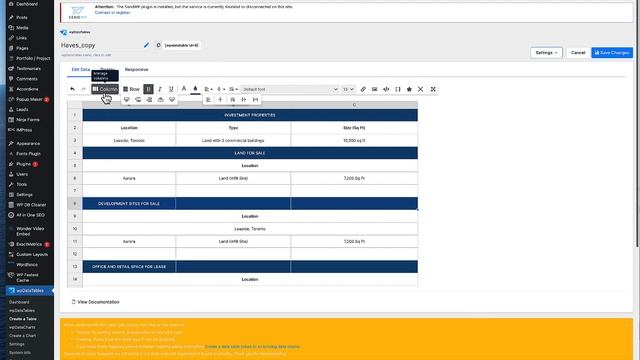Viewport: 640px width, 360px height.
Task: Expand the text wrapping dropdown
Action: (x=233, y=89)
